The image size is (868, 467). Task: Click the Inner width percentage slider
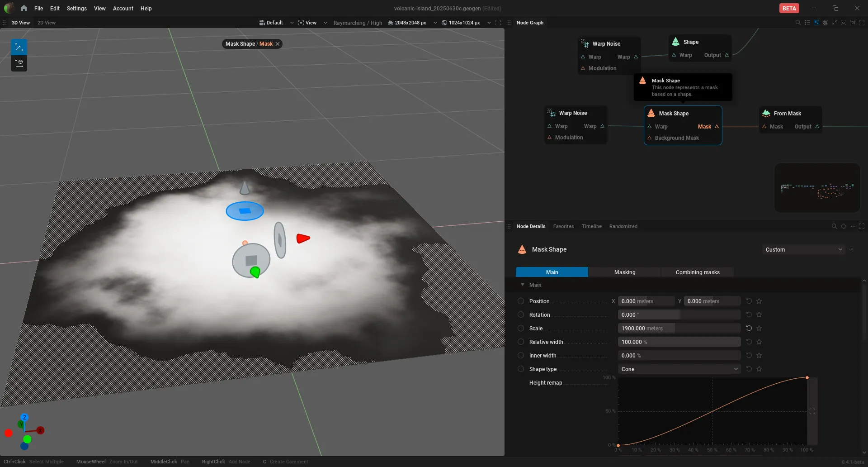(679, 355)
